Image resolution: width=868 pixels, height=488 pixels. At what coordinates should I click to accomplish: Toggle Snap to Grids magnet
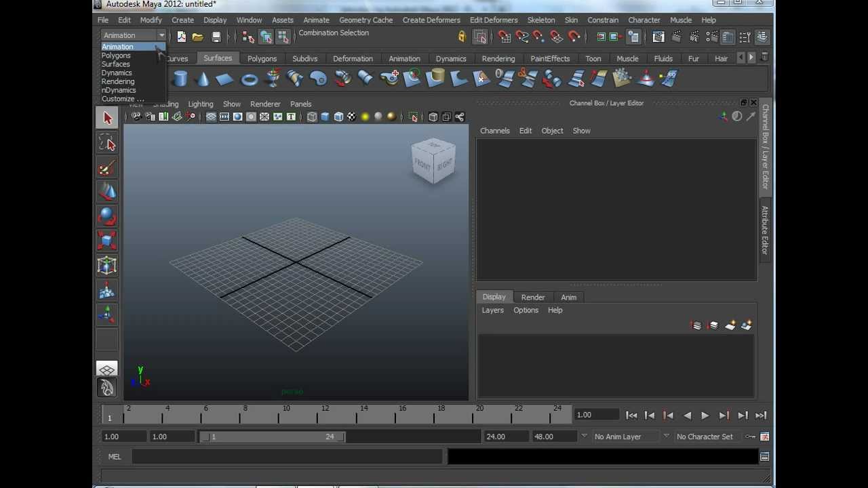coord(504,37)
